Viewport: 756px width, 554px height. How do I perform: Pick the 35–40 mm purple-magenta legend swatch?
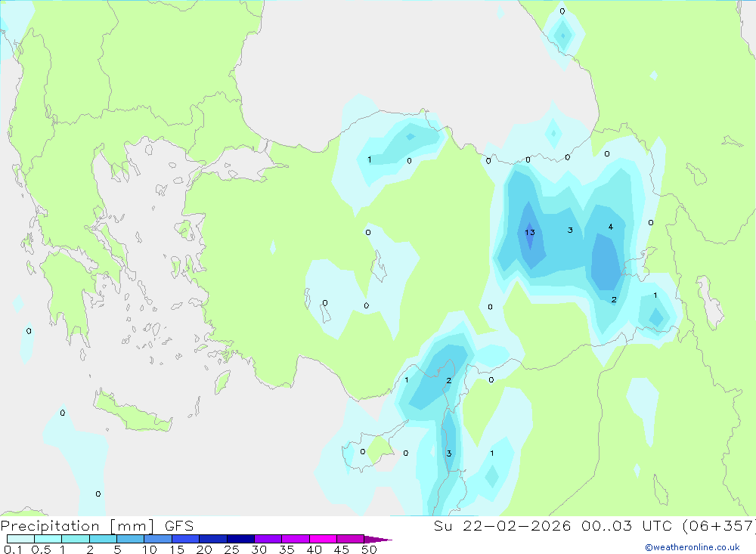click(x=296, y=539)
